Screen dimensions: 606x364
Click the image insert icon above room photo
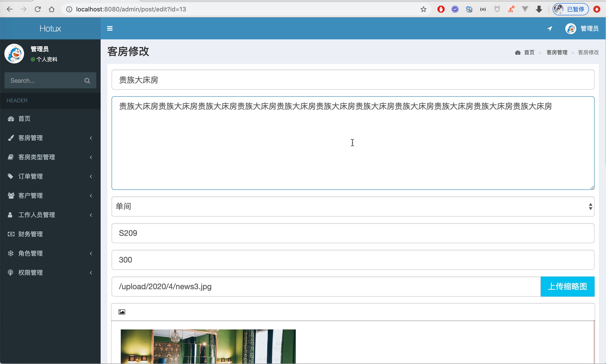click(x=122, y=311)
